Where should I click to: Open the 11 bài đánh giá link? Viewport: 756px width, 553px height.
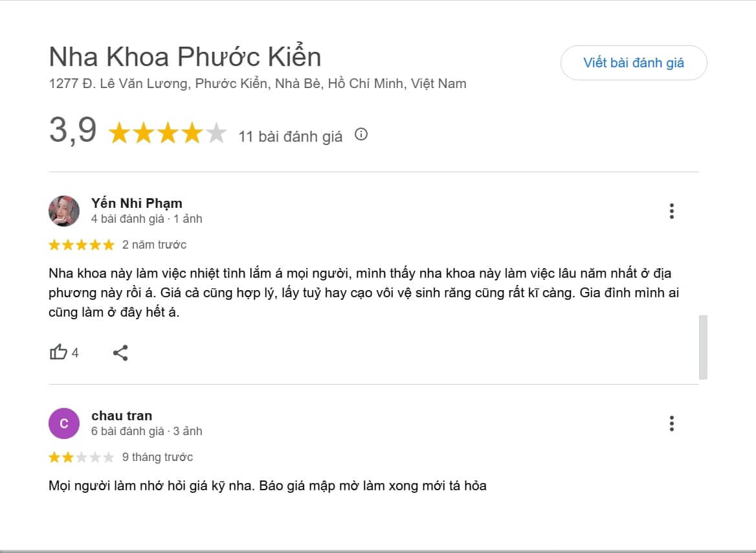click(289, 136)
